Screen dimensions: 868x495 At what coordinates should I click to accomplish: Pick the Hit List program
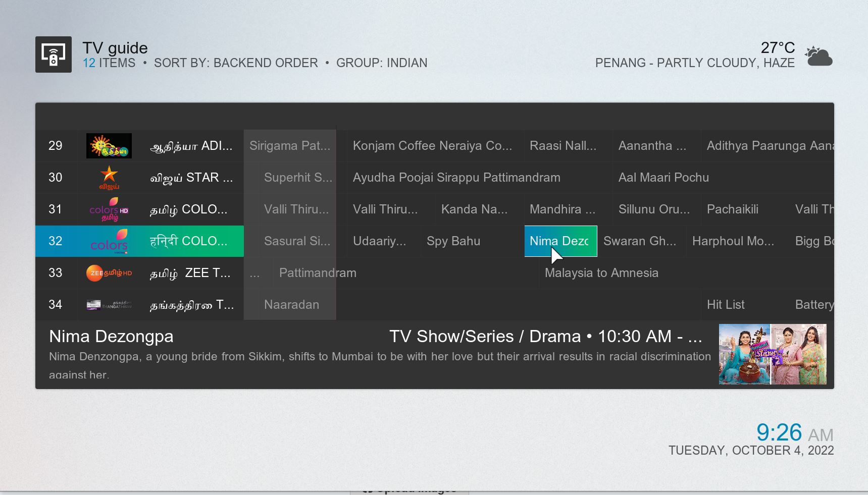pyautogui.click(x=726, y=305)
